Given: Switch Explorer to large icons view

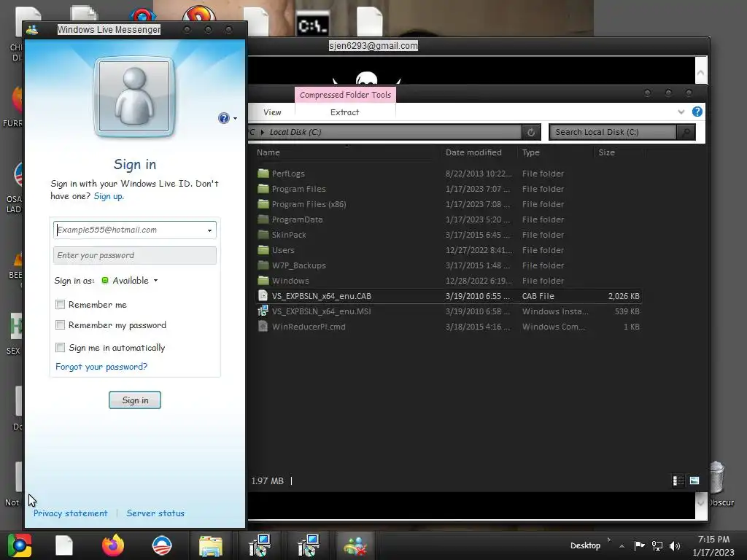Looking at the screenshot, I should click(x=694, y=481).
